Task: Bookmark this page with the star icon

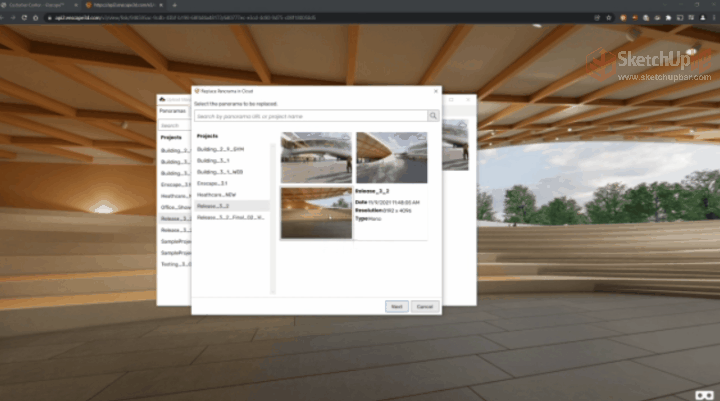Action: 609,18
